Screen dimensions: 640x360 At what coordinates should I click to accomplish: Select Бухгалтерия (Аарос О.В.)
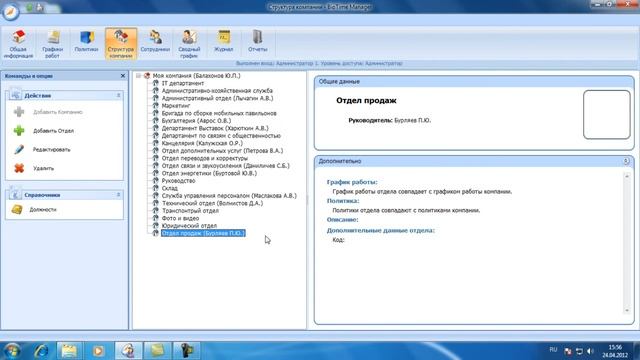point(196,120)
